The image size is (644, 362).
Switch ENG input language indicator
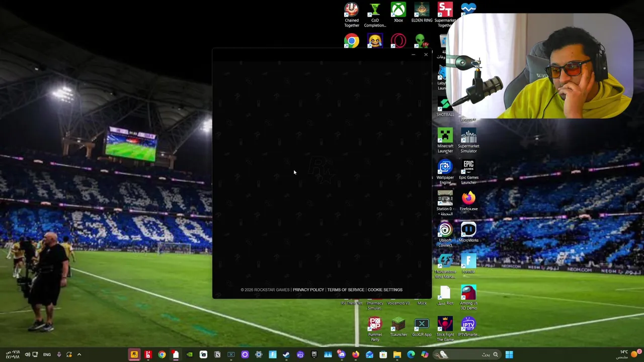tap(47, 354)
